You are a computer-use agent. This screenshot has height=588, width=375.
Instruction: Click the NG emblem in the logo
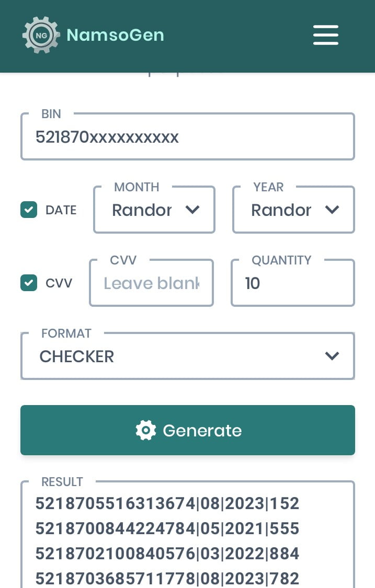[41, 35]
